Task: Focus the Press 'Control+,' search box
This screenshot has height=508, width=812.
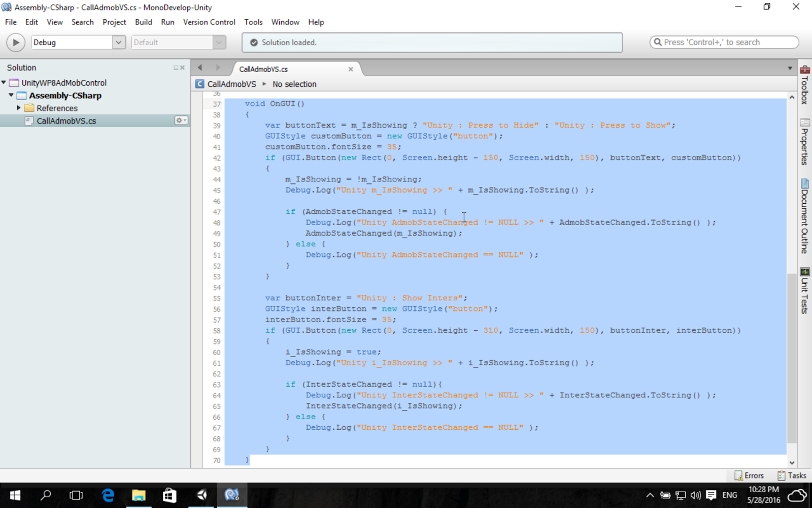Action: [x=724, y=42]
